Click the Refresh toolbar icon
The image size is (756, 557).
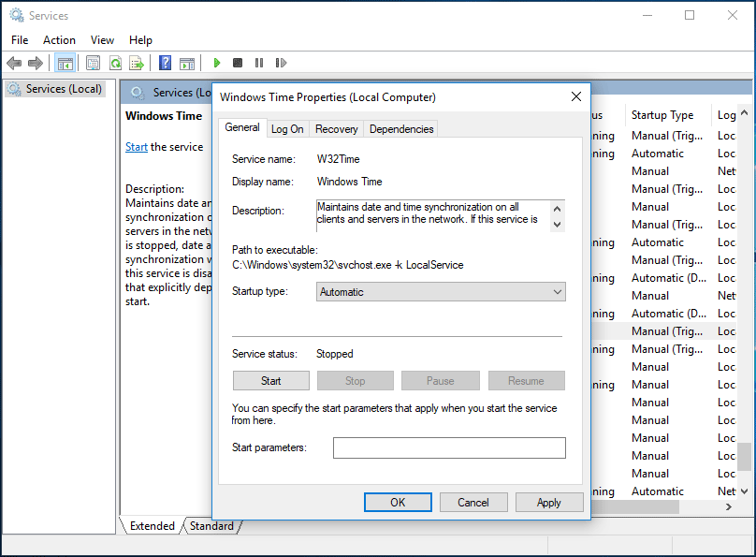coord(115,63)
